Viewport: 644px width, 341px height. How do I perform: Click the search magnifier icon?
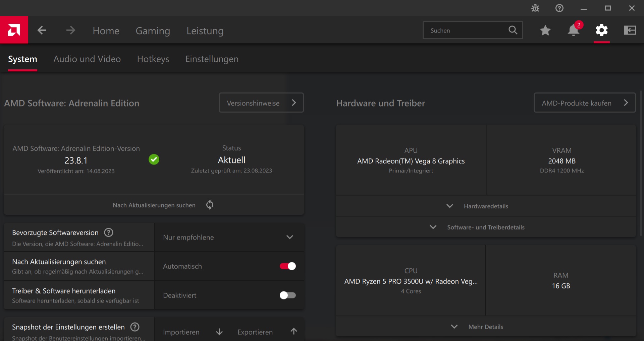513,30
